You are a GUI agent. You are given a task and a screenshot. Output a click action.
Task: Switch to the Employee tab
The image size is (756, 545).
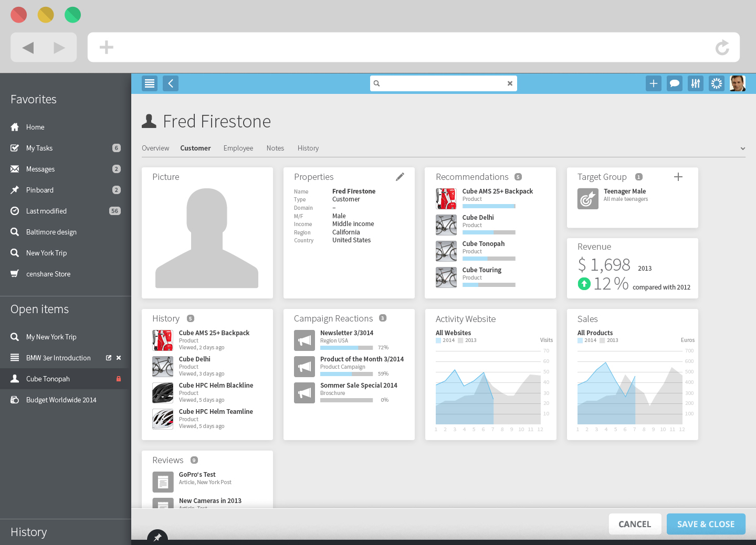pyautogui.click(x=238, y=148)
